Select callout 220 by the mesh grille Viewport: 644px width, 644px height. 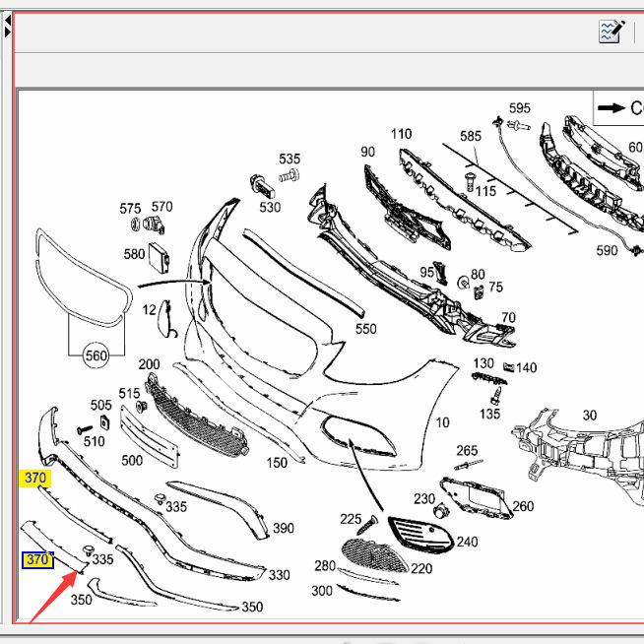(x=421, y=568)
